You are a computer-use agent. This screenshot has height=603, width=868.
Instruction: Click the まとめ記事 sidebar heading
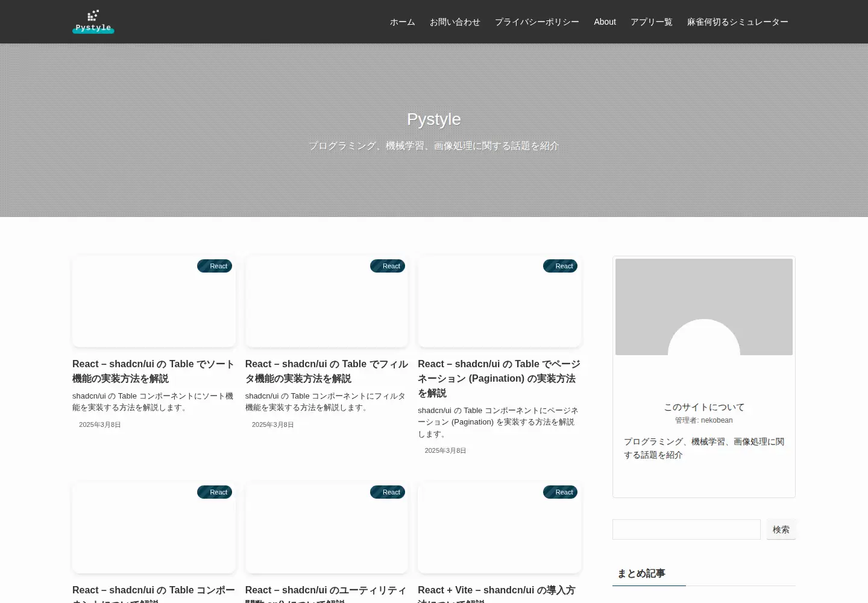641,573
